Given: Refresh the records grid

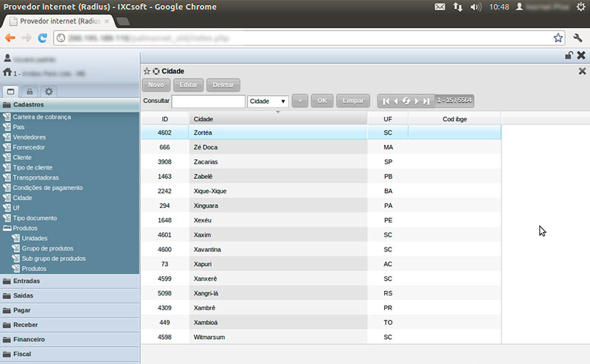Looking at the screenshot, I should click(x=406, y=101).
